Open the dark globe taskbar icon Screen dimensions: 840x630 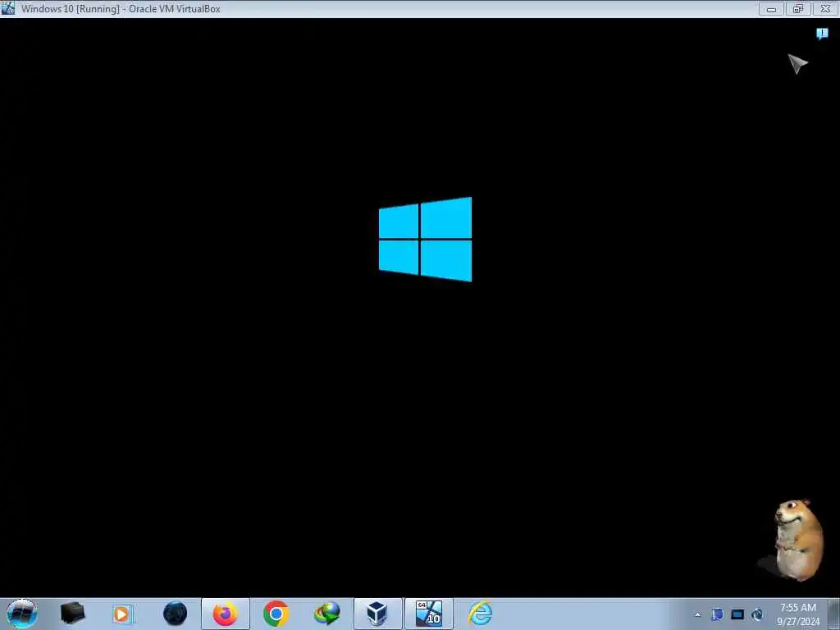point(175,614)
